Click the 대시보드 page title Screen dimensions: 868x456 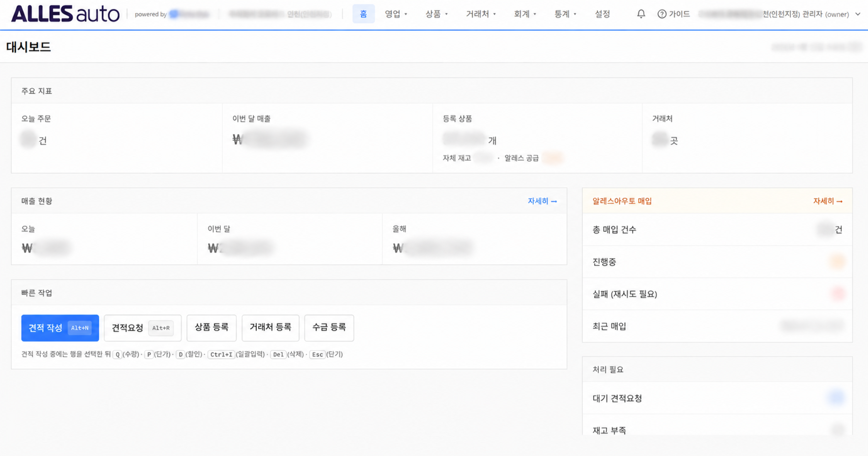(28, 47)
